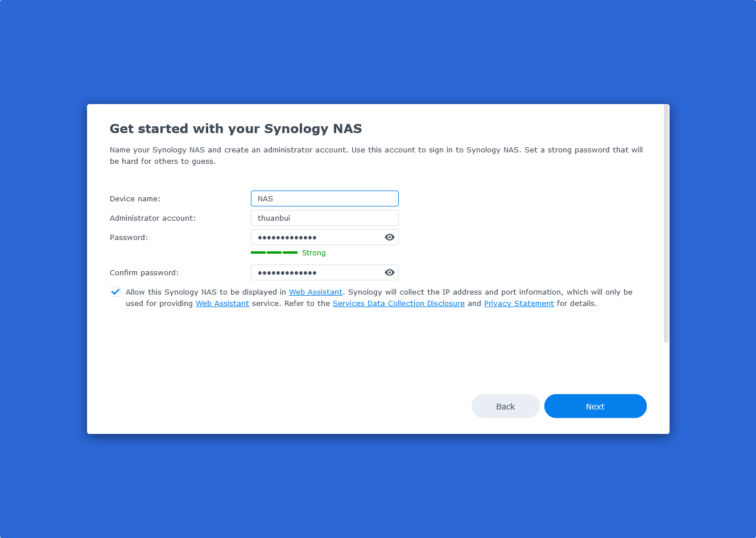Open the first Web Assistant link

click(x=316, y=292)
